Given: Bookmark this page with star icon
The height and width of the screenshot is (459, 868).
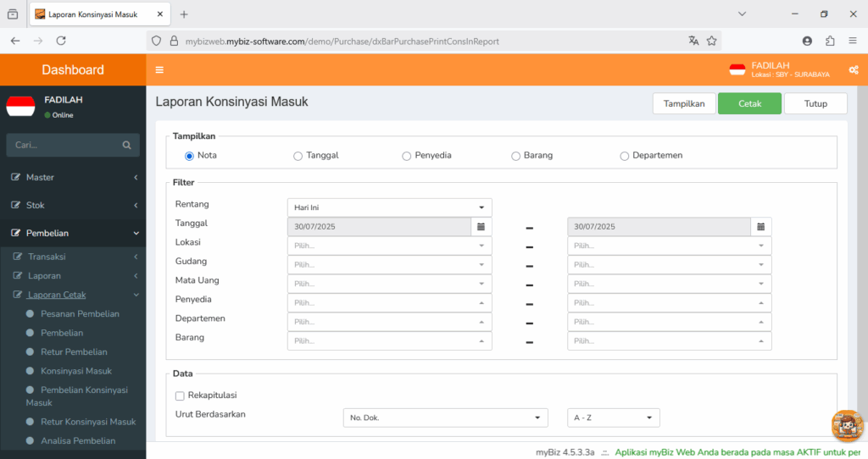Looking at the screenshot, I should pyautogui.click(x=712, y=41).
